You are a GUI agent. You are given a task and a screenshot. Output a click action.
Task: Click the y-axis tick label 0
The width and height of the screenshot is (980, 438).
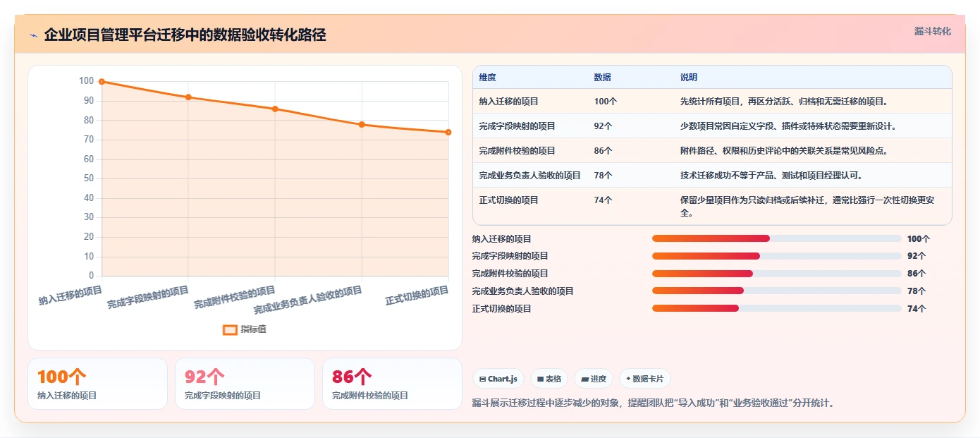[92, 276]
